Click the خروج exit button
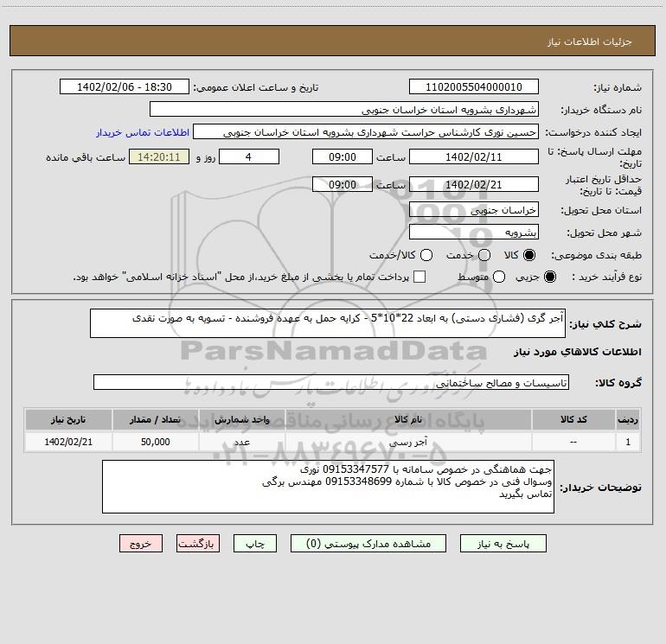Viewport: 666px width, 644px height. [x=141, y=544]
